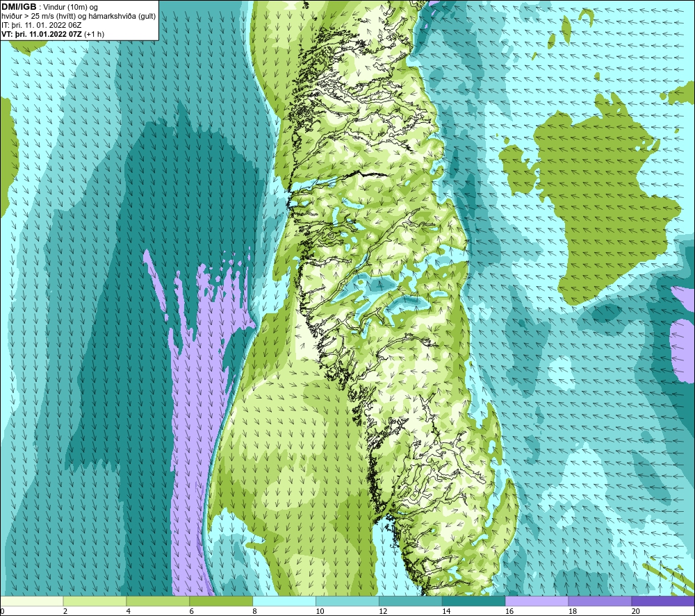695x616 pixels.
Task: Click the scale label 4
Action: [x=129, y=611]
